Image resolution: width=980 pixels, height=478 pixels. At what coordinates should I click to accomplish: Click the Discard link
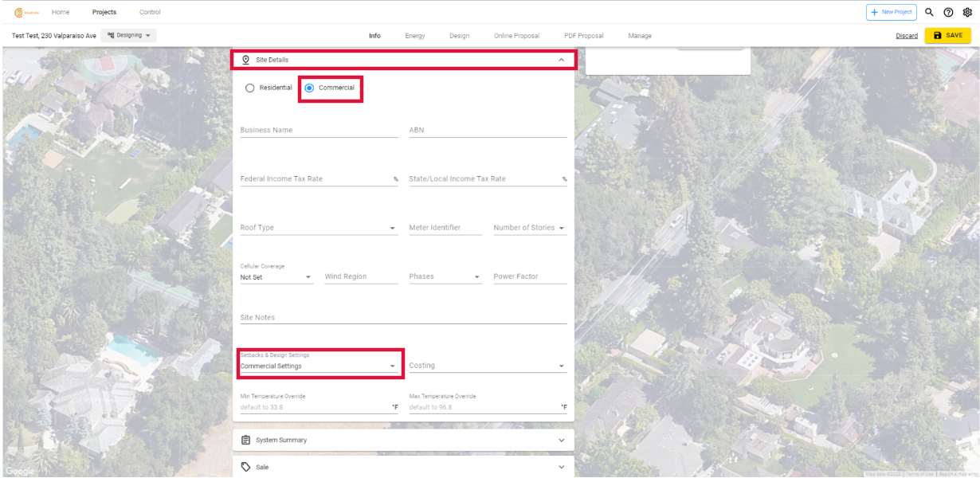(x=907, y=36)
